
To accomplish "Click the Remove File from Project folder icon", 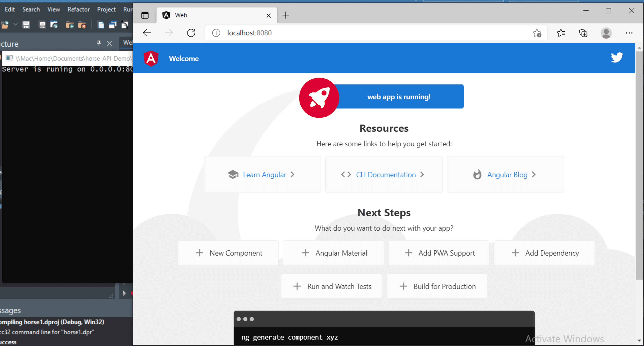I will tap(82, 25).
